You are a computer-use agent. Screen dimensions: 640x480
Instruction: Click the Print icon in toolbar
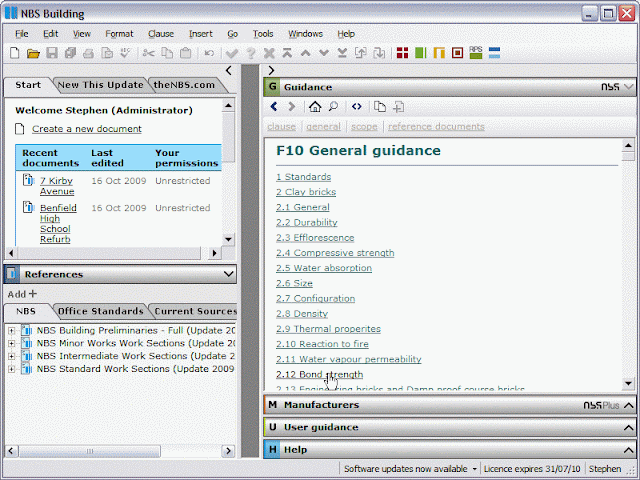coord(89,53)
